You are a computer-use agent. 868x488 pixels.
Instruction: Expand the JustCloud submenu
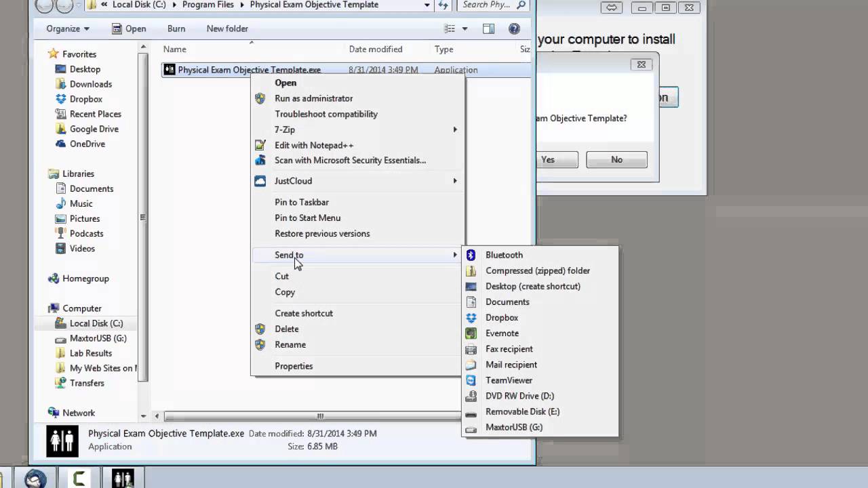click(x=455, y=181)
